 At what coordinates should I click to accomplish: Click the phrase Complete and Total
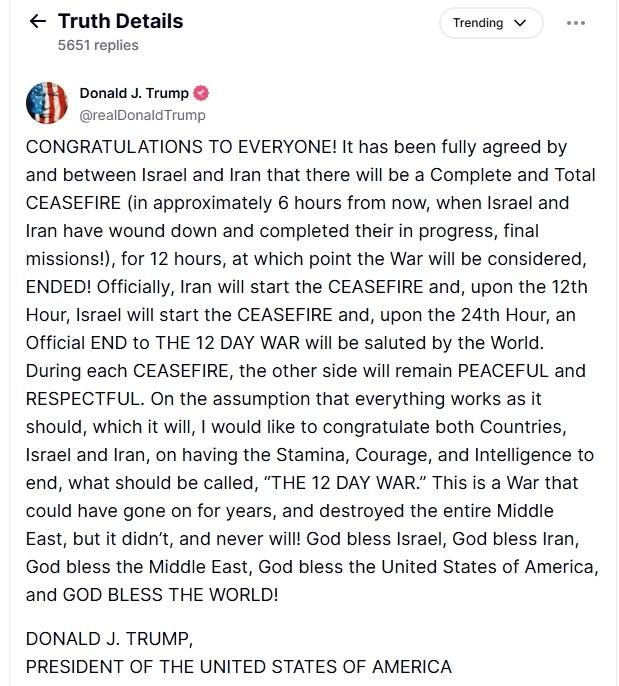pos(513,175)
